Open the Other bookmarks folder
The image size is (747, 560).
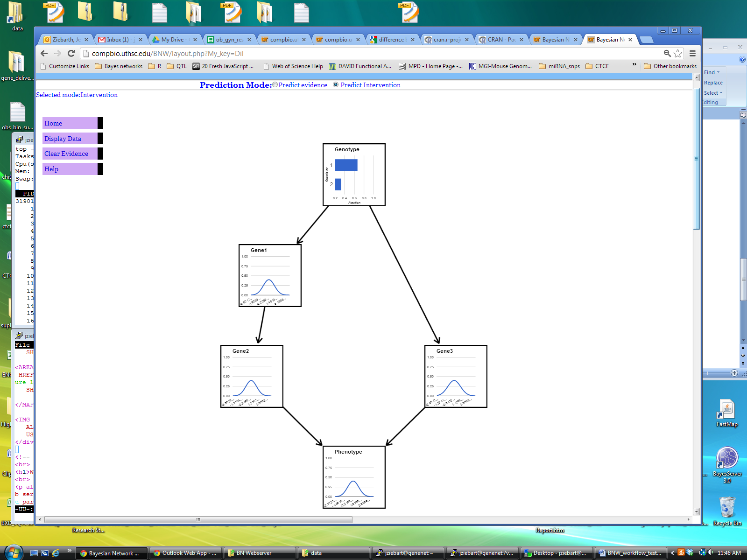coord(670,66)
